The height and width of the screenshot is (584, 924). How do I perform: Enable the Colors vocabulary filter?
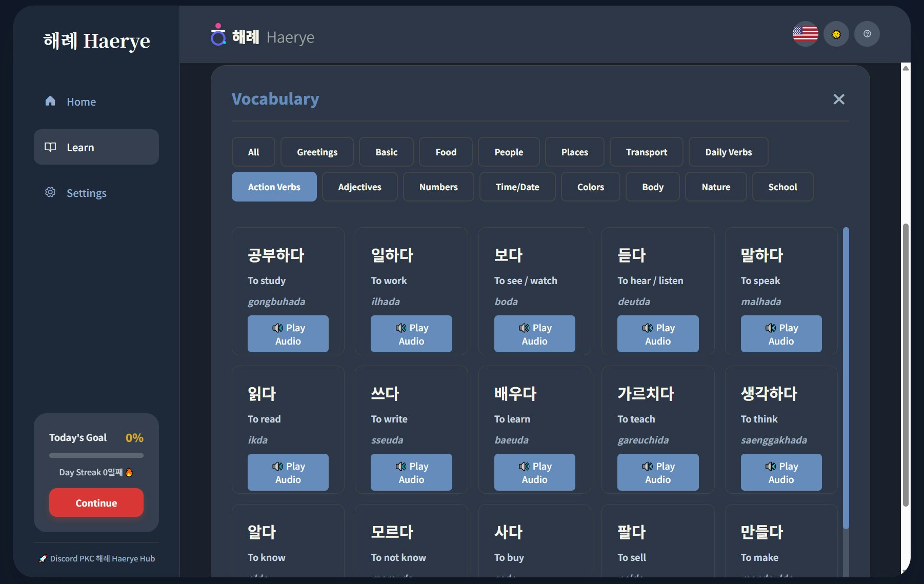pos(590,187)
